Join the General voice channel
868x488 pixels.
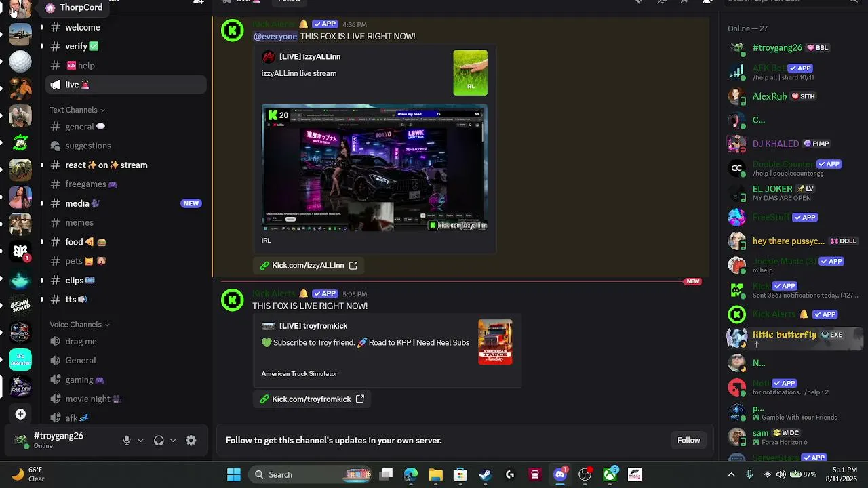point(126,361)
